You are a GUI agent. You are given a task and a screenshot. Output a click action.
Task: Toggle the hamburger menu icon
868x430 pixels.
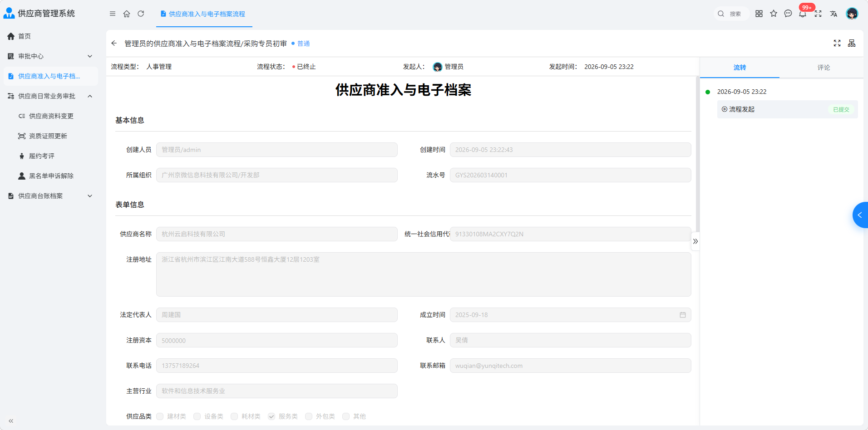(x=113, y=14)
